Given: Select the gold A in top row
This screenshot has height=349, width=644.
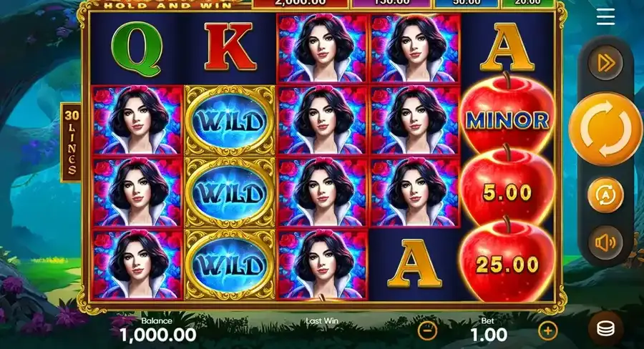Looking at the screenshot, I should pos(507,48).
